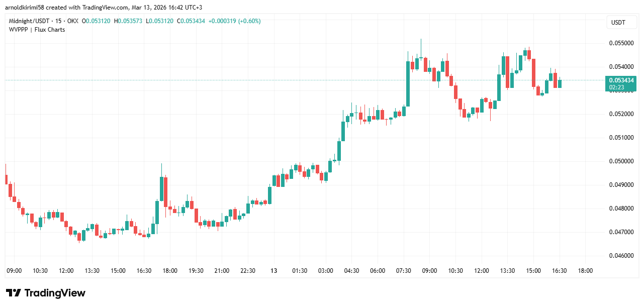Select the 07:30 time axis label
The image size is (644, 308).
(x=403, y=271)
